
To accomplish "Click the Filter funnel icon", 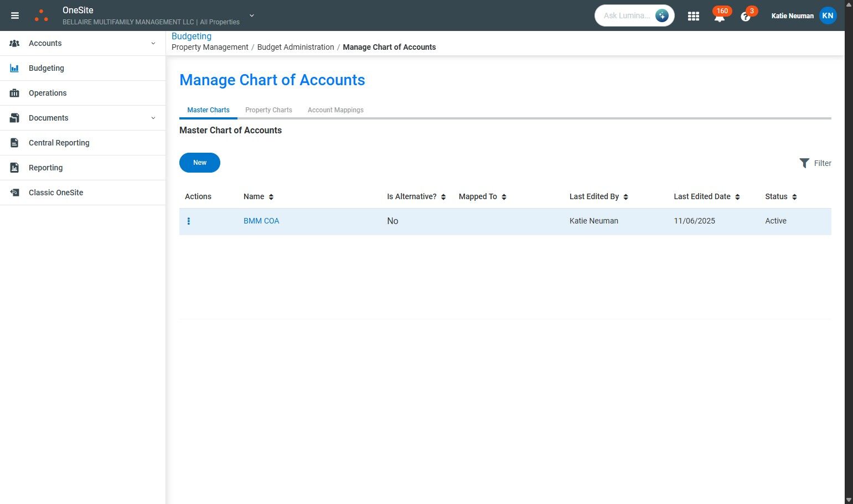I will [804, 163].
